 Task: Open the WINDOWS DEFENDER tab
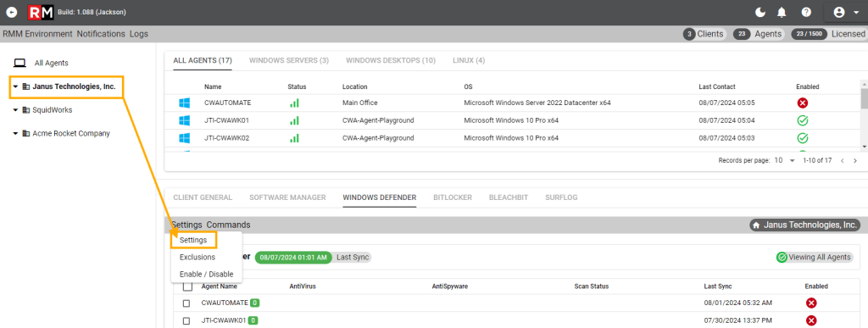pos(379,197)
